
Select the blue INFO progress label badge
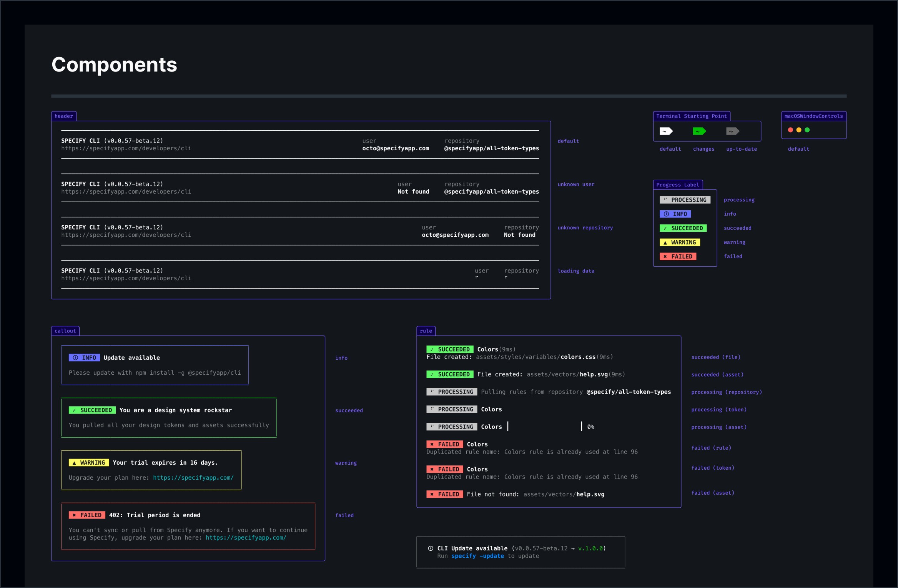[x=675, y=214]
